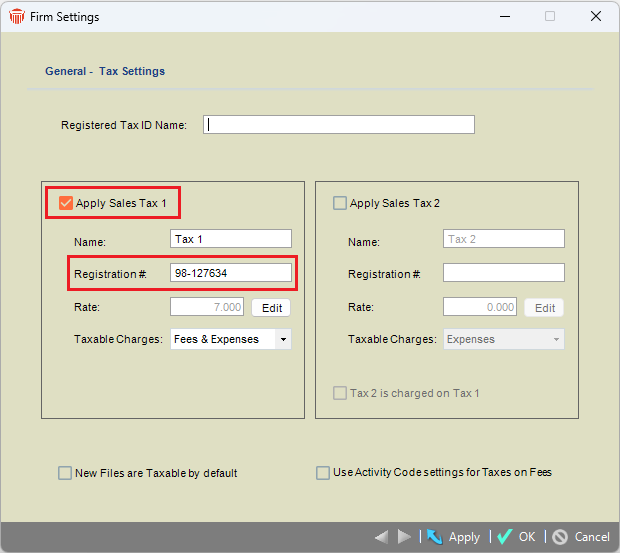The width and height of the screenshot is (620, 553).
Task: Click Edit button next to 7.000 rate
Action: (271, 308)
